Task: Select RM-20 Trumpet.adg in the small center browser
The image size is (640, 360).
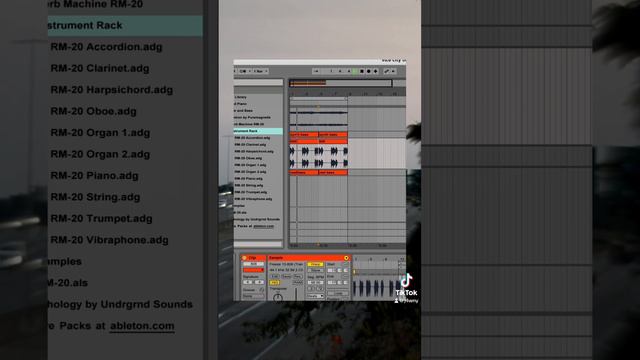Action: point(250,192)
